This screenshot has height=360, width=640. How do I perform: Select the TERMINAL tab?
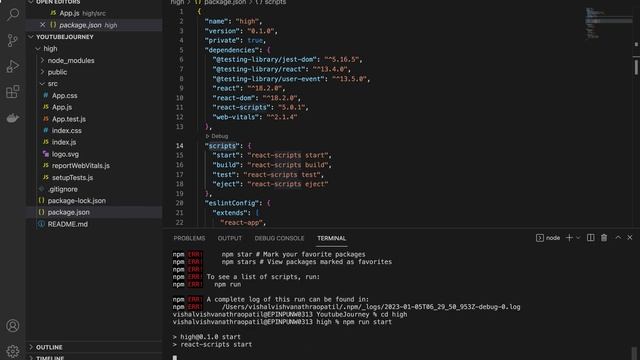click(x=331, y=238)
